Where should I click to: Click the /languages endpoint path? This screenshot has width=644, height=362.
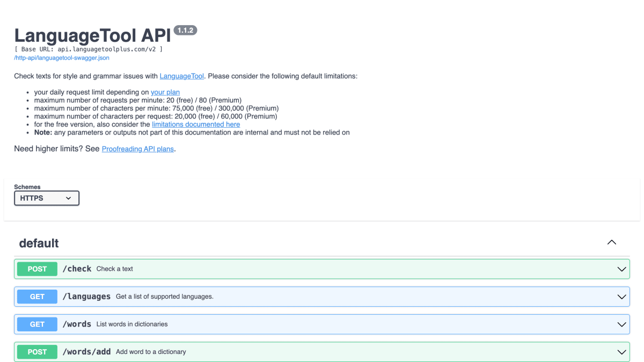pos(86,297)
